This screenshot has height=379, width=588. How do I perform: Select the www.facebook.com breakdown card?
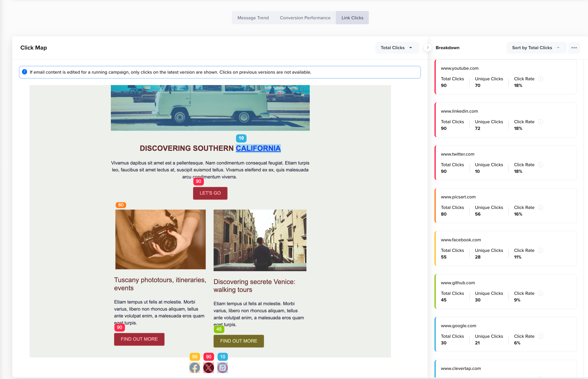[505, 248]
